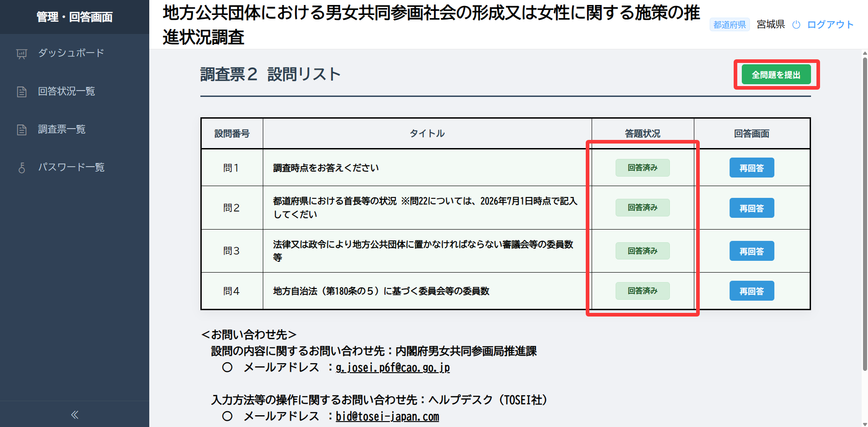This screenshot has height=427, width=868.
Task: Open パスワード一覧 menu item
Action: point(75,168)
